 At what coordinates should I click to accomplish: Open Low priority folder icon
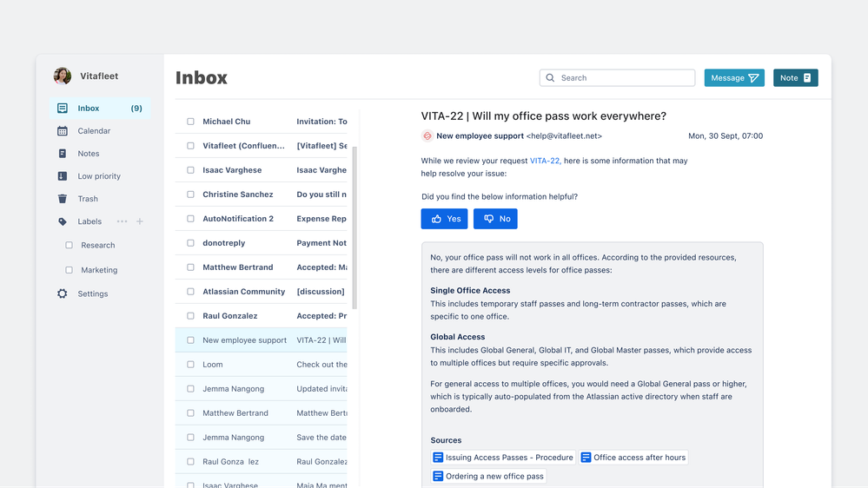point(63,176)
